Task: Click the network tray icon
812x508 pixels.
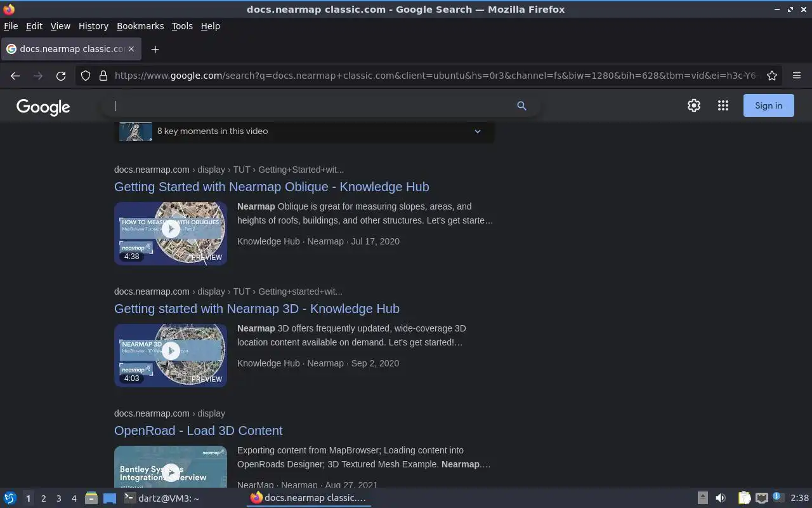Action: [x=762, y=498]
